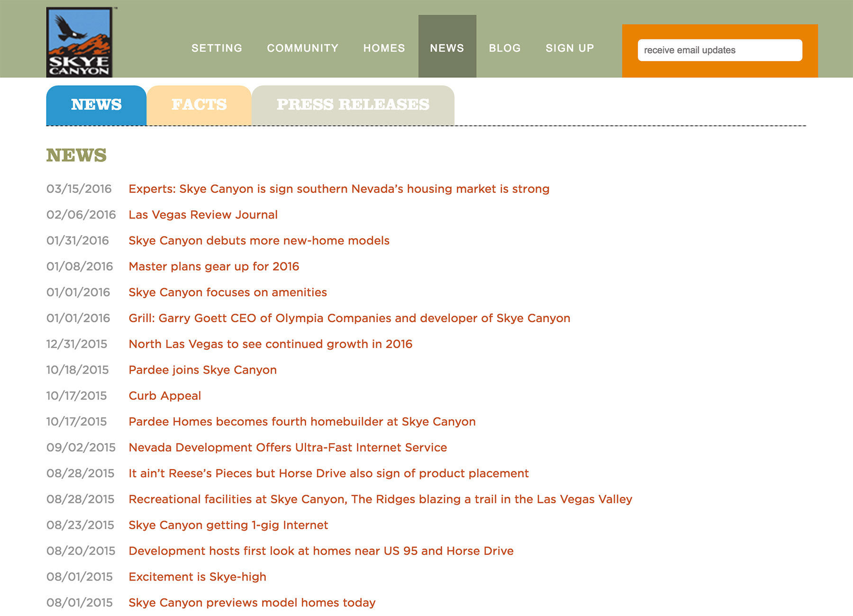The height and width of the screenshot is (616, 853).
Task: Click the receive email updates field
Action: click(719, 50)
